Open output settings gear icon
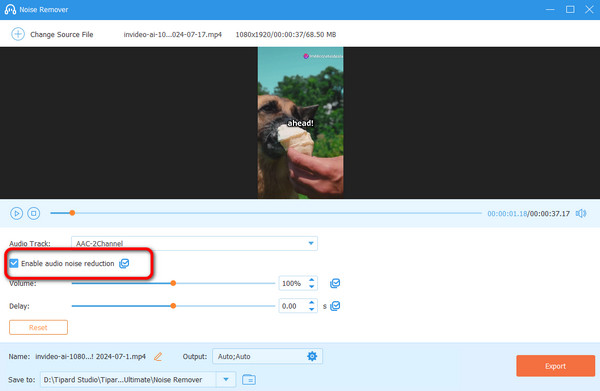The height and width of the screenshot is (391, 600). [312, 356]
